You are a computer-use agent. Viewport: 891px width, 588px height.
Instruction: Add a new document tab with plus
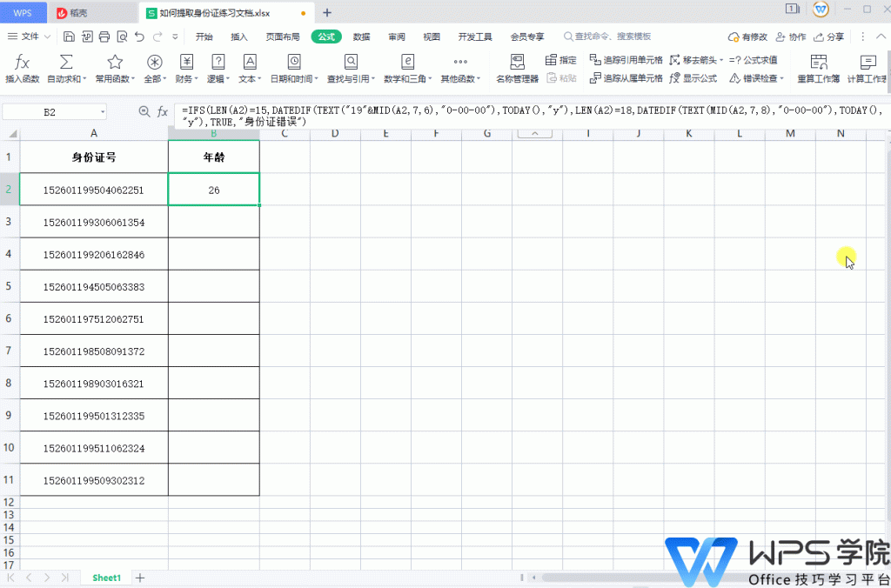(x=327, y=12)
